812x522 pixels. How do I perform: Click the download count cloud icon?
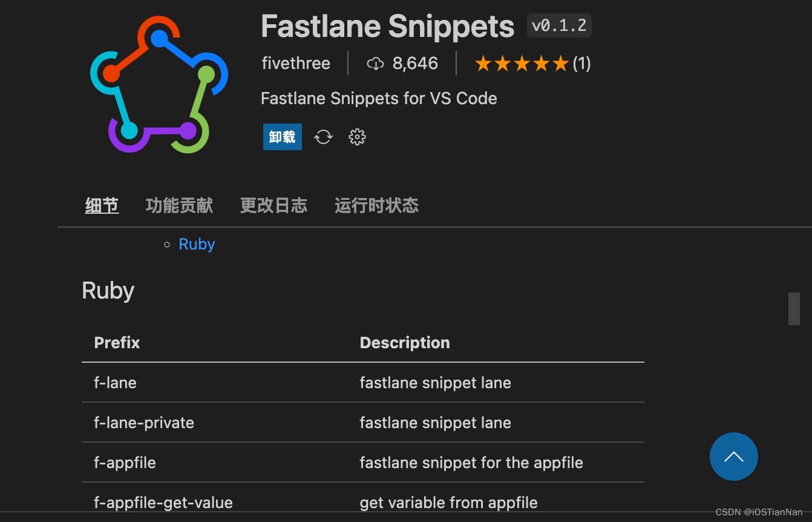point(376,63)
